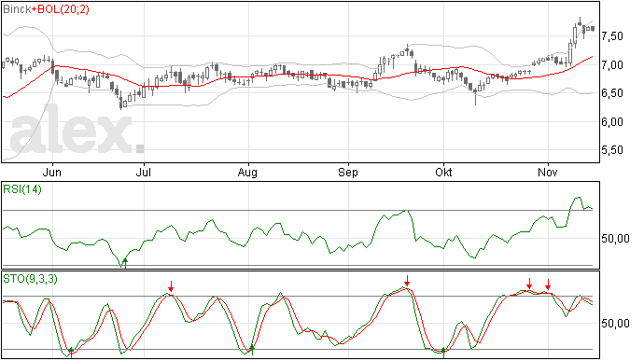Click the 50,00 label in RSI panel
Screen dimensions: 644x361
point(615,239)
